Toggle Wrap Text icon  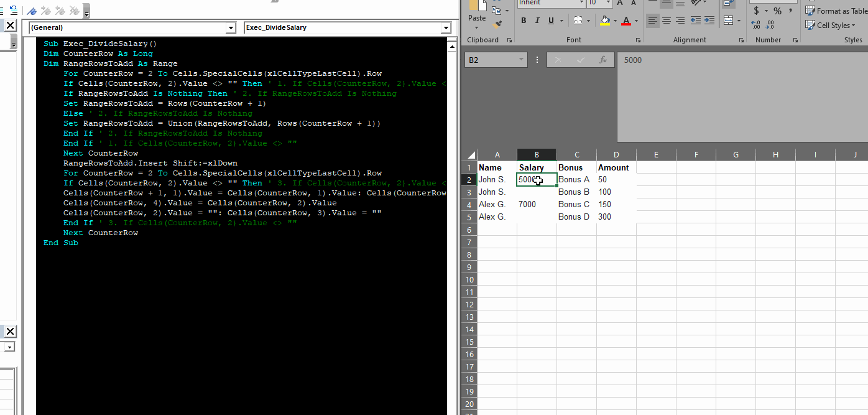click(x=728, y=4)
